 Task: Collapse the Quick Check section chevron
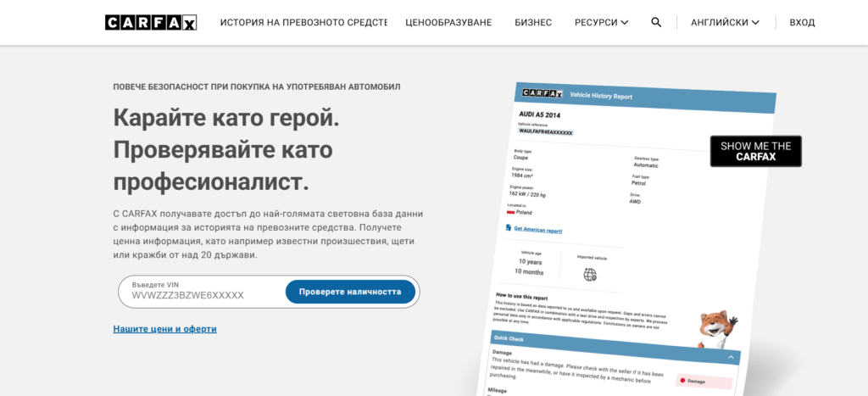click(x=731, y=357)
